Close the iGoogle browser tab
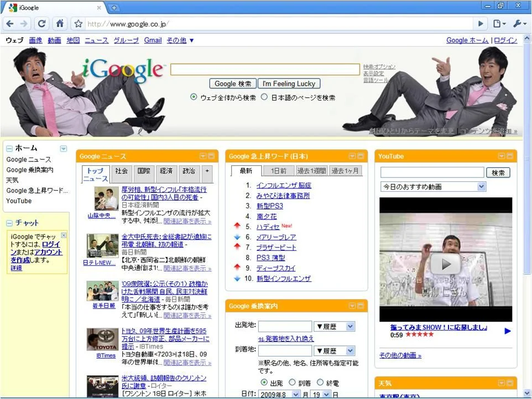This screenshot has width=532, height=399. click(99, 7)
